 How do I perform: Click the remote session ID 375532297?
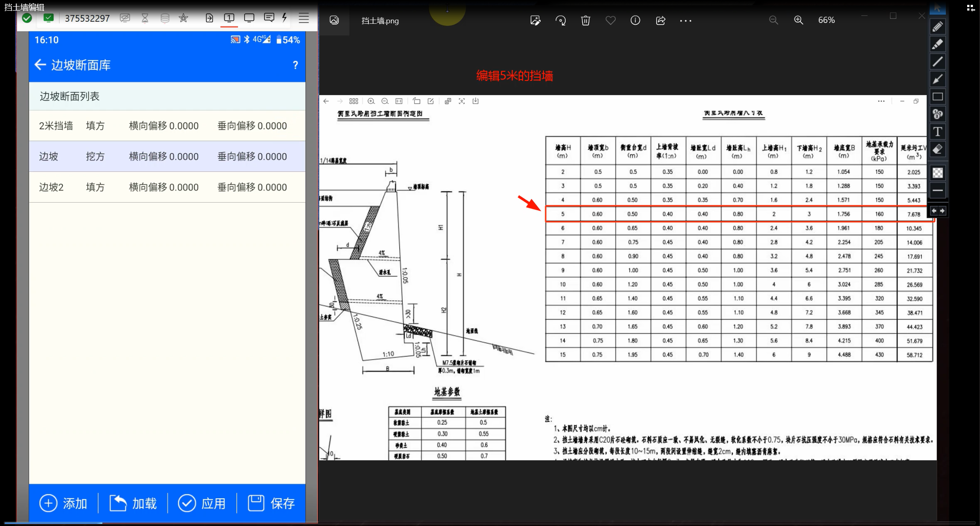[87, 19]
